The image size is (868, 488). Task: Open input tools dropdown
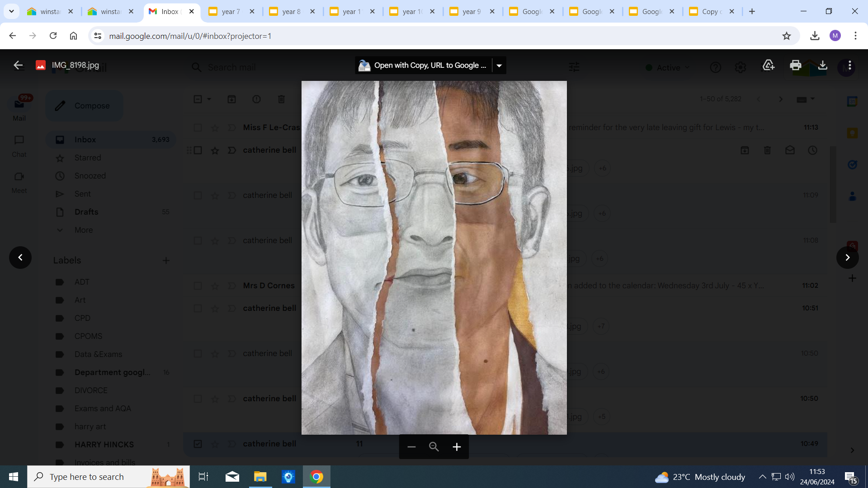(812, 99)
